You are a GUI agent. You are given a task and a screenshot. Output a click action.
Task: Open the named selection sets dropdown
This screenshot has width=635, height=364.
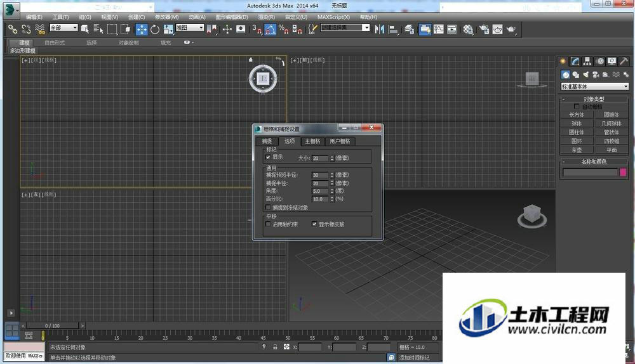[345, 27]
